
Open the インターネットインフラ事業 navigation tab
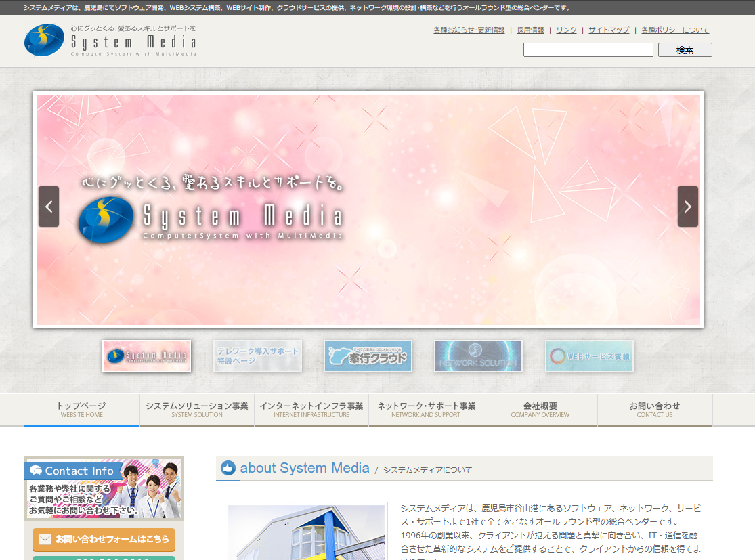tap(311, 410)
